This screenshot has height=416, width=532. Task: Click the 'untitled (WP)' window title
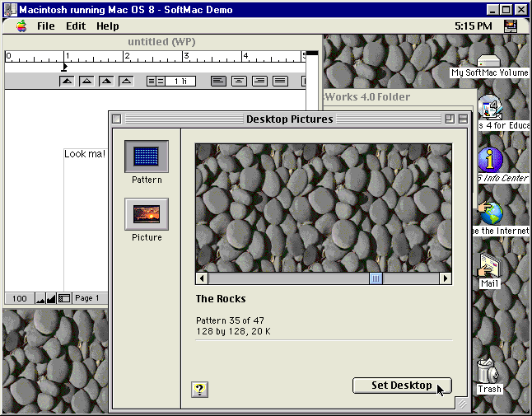point(161,42)
